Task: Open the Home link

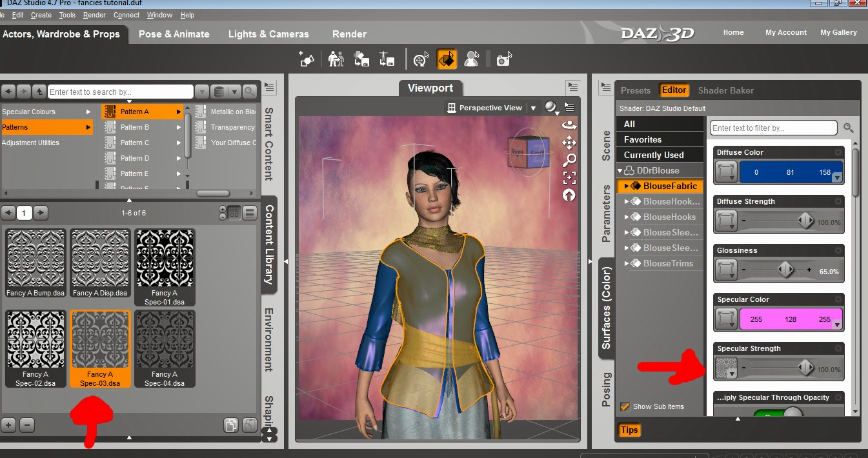Action: pos(733,32)
